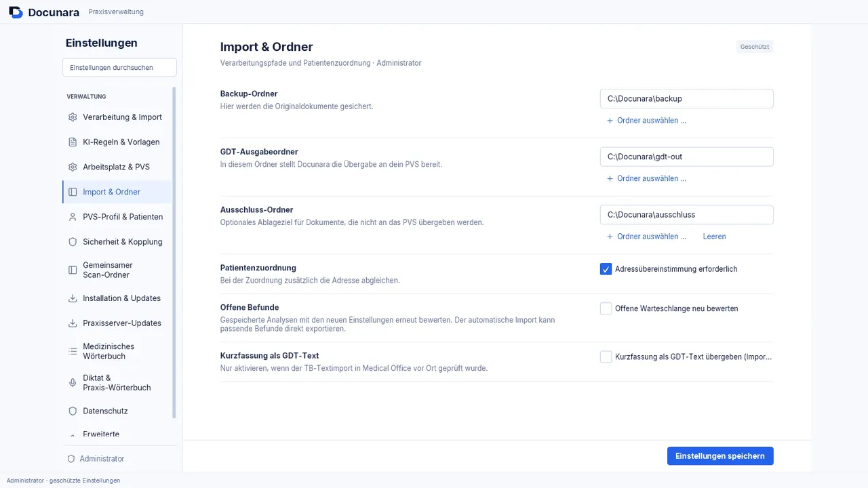Enable Offene Warteschlange neu bewerten checkbox
The image size is (868, 488).
(x=606, y=308)
